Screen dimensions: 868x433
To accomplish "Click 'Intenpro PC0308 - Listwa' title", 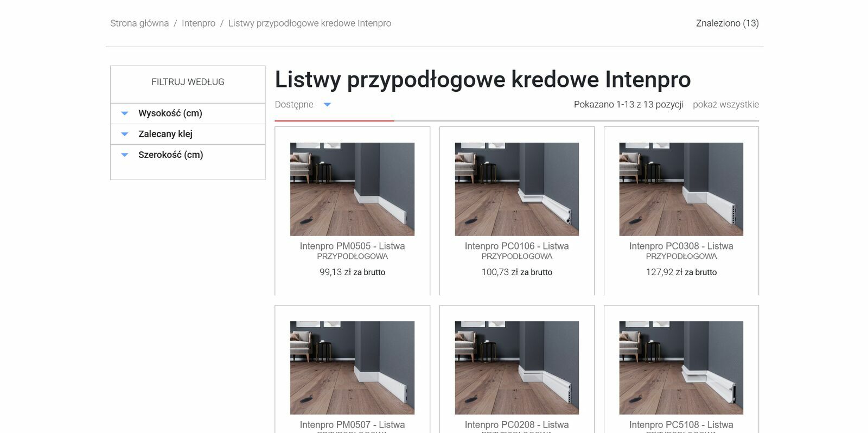I will (x=681, y=246).
